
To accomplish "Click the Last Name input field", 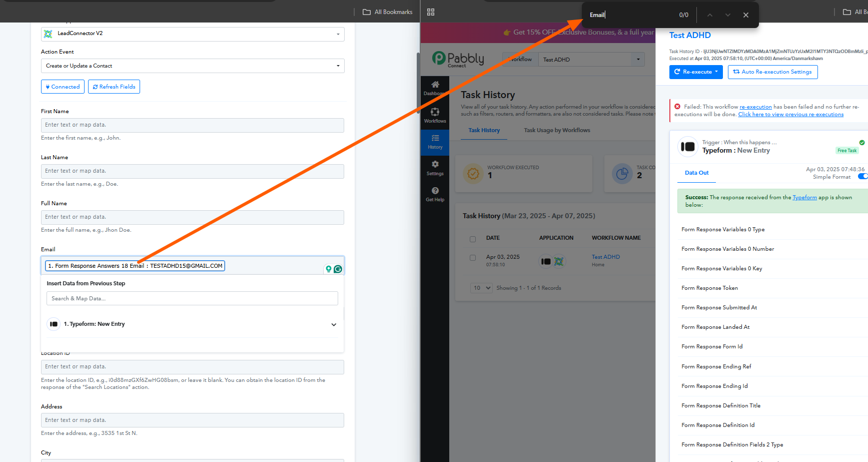I will [193, 171].
